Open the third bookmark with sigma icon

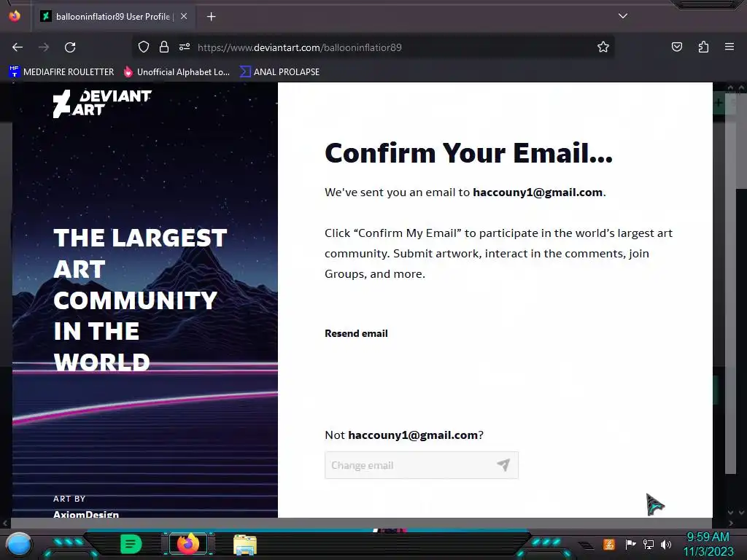[x=279, y=72]
